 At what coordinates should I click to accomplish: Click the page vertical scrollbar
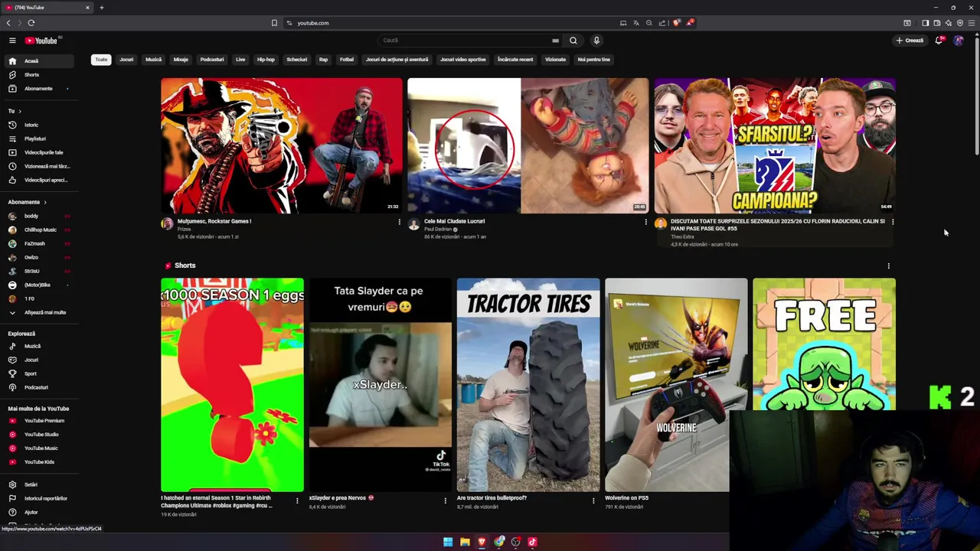coord(976,96)
